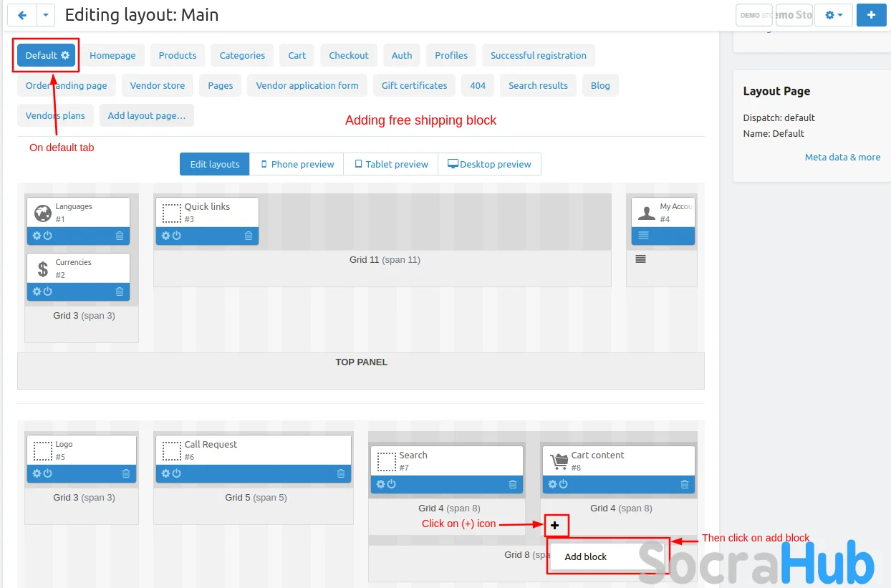
Task: Open dropdown next to back arrow
Action: 46,14
